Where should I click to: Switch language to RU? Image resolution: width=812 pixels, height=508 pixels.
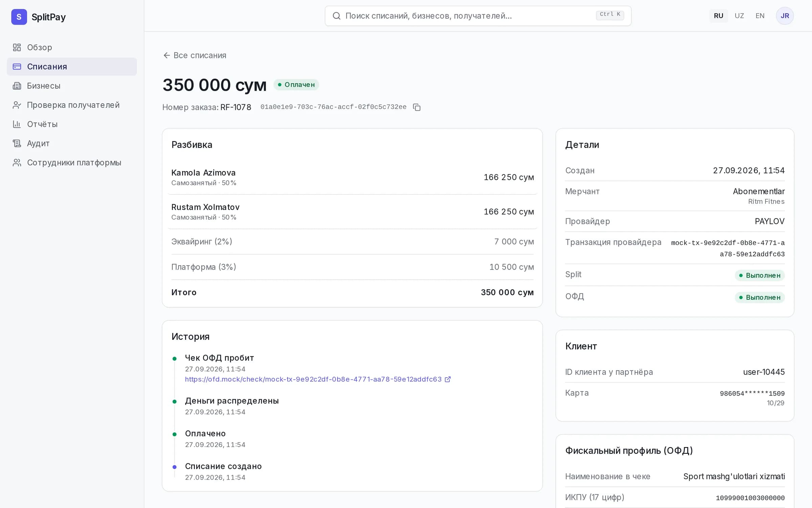718,16
